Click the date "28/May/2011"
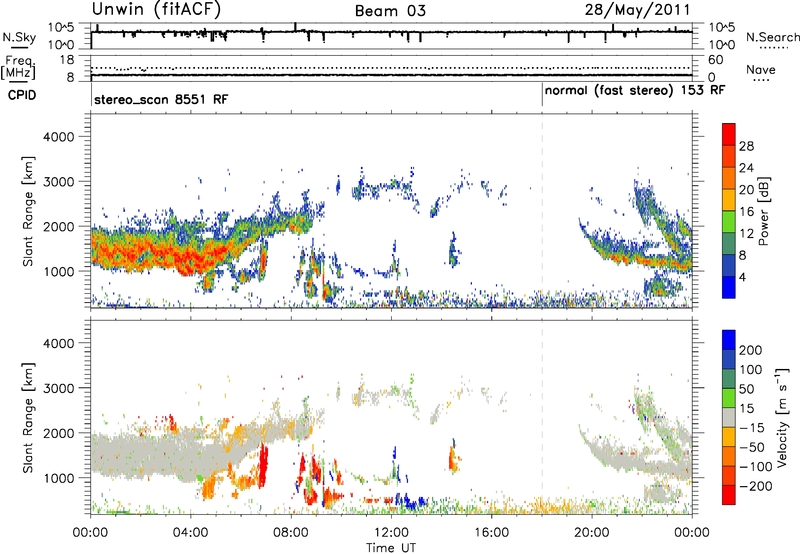800x554 pixels. [637, 9]
